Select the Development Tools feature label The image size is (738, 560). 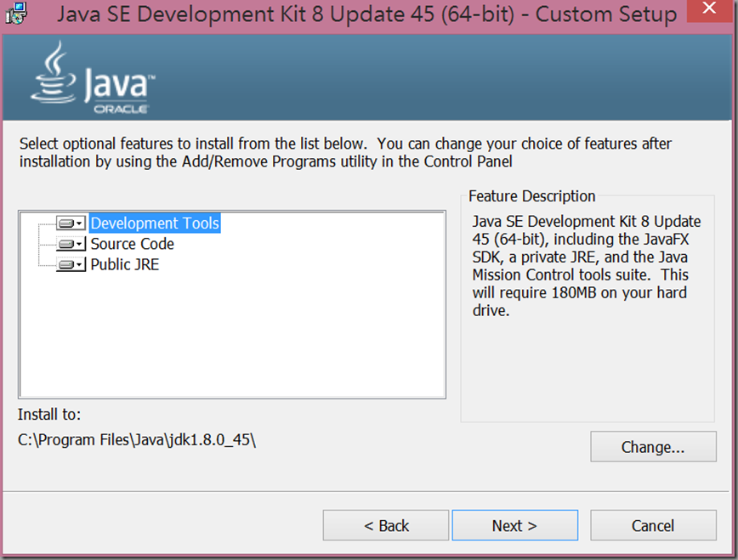pyautogui.click(x=155, y=223)
